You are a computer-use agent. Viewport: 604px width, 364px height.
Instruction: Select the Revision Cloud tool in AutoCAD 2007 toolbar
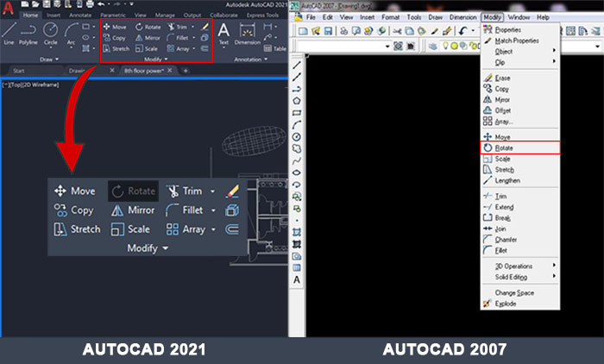[297, 148]
